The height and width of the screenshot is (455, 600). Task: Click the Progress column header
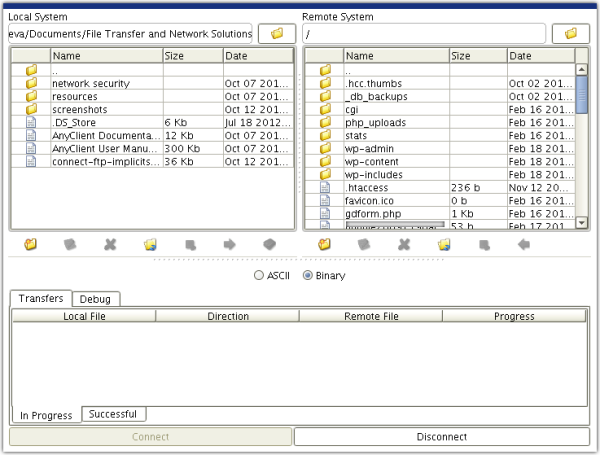(514, 316)
